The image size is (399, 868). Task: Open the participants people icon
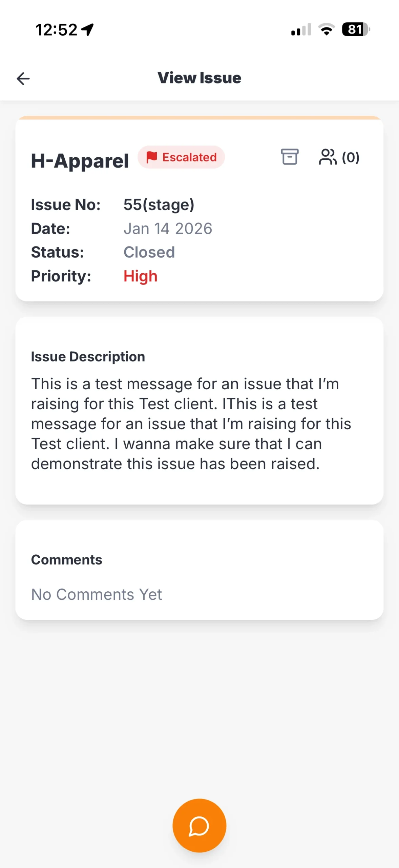[x=328, y=157]
